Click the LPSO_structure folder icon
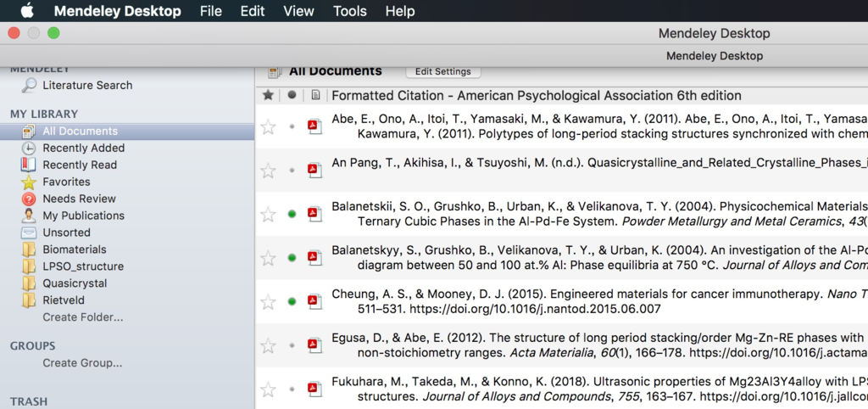868x409 pixels. point(29,266)
